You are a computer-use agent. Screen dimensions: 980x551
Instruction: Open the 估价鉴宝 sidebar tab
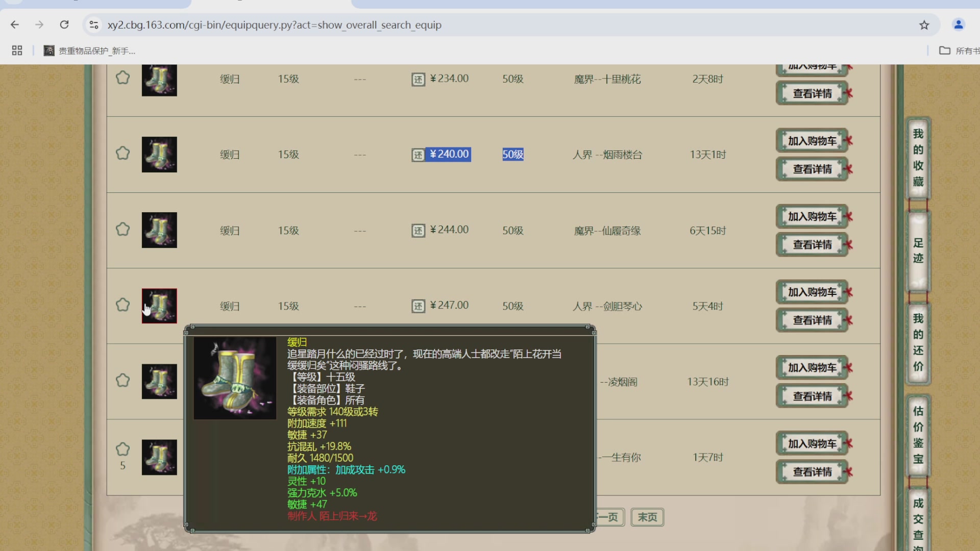(x=918, y=435)
